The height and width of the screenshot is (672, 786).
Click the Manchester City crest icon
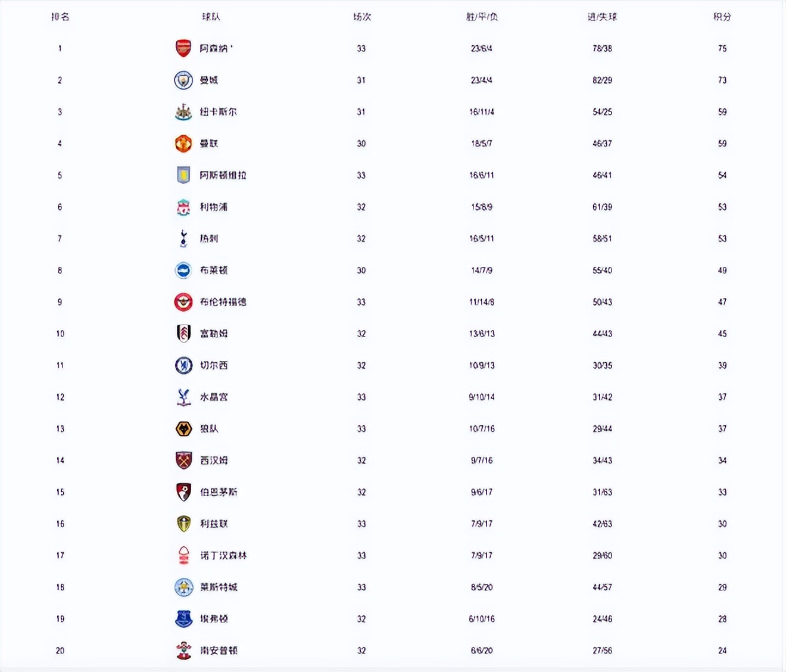[183, 80]
